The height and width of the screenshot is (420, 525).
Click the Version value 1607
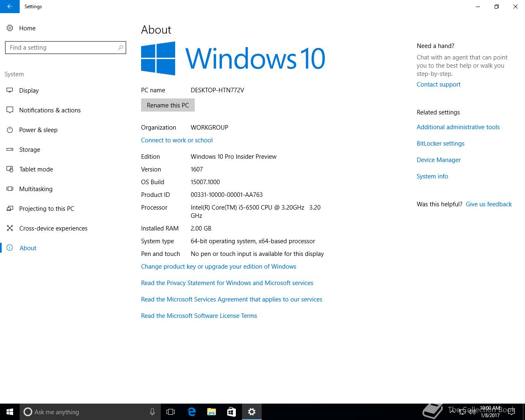click(197, 169)
